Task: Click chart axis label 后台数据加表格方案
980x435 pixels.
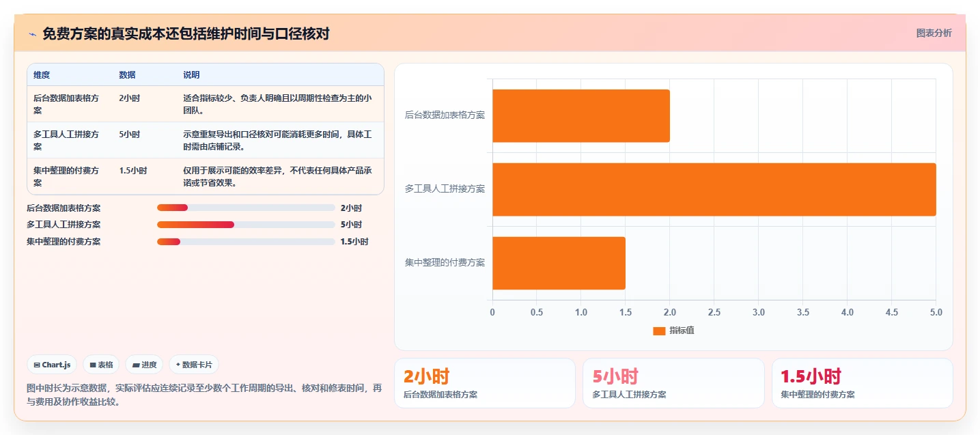Action: [445, 115]
